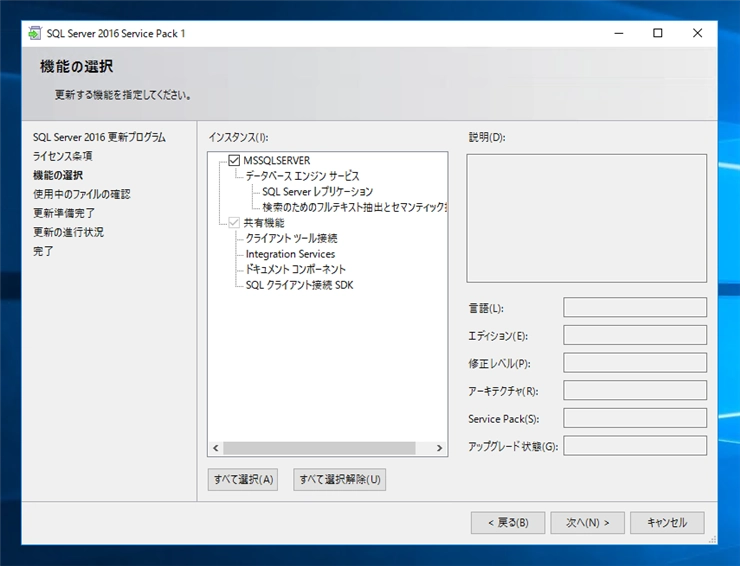Select 使用中のファイルの確認 step

82,194
